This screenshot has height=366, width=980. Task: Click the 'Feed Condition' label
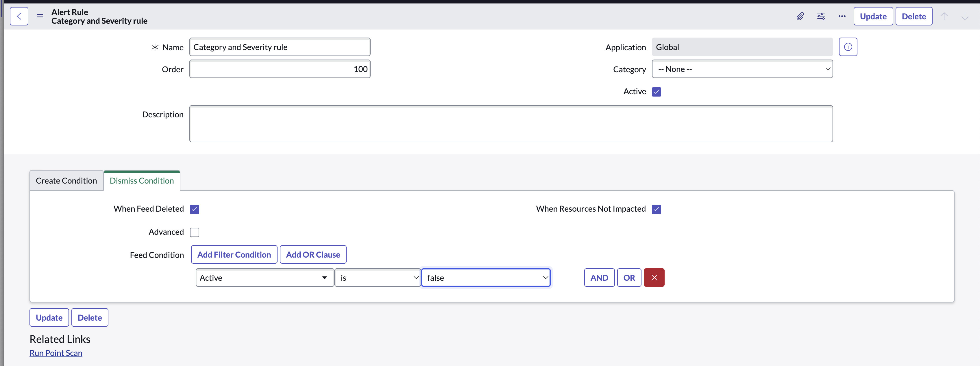pos(157,255)
